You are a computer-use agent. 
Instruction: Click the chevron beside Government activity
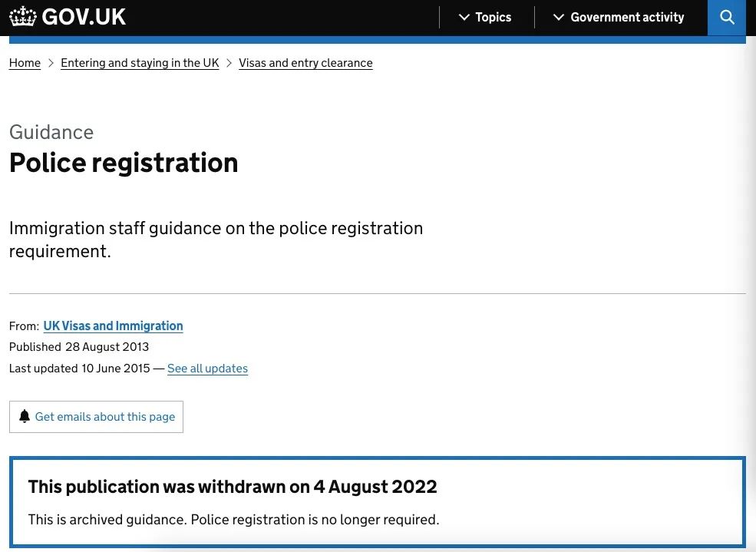[x=559, y=17]
